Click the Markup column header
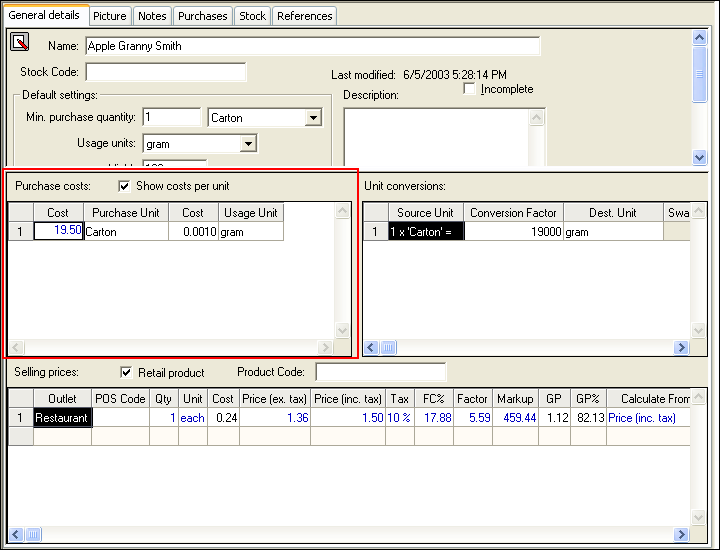Viewport: 720px width, 550px height. click(515, 399)
